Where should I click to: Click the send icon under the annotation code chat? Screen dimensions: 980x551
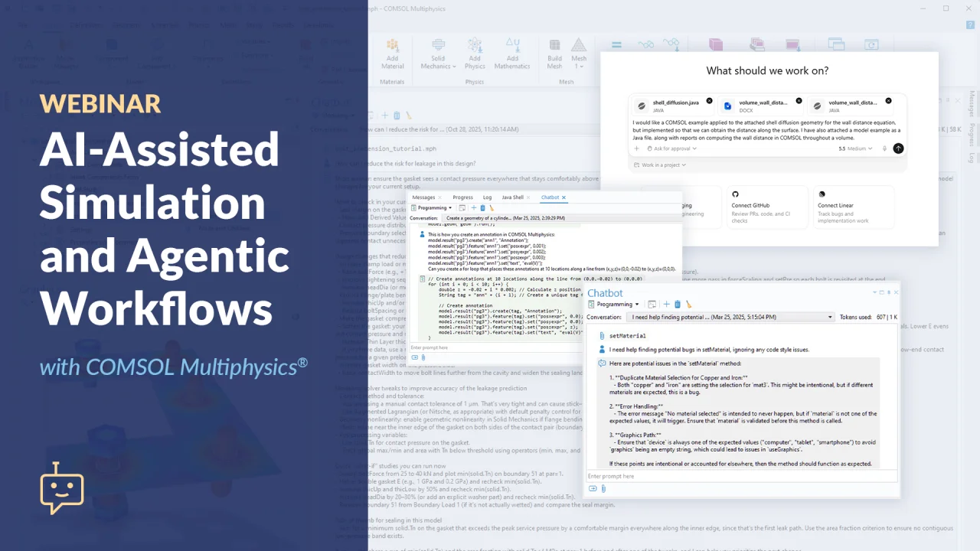click(415, 357)
